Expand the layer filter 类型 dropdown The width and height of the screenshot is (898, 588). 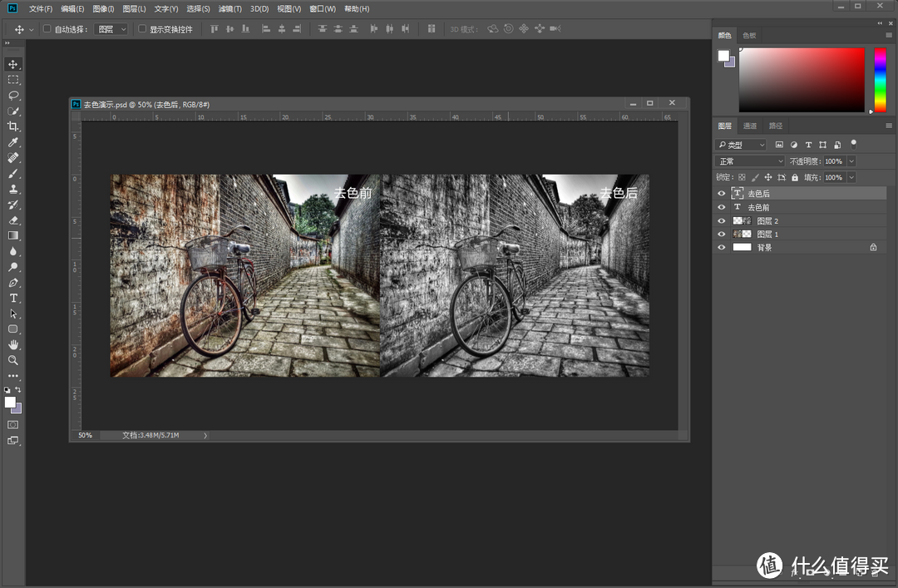click(740, 144)
